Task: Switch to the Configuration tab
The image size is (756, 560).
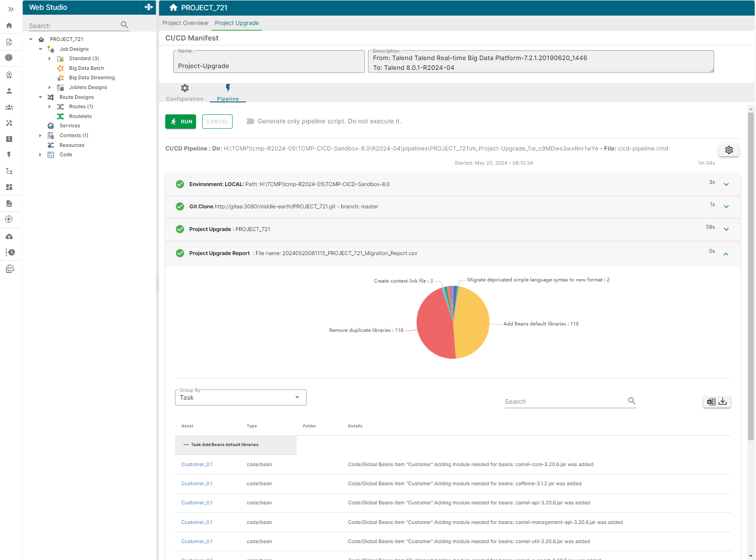Action: coord(184,92)
